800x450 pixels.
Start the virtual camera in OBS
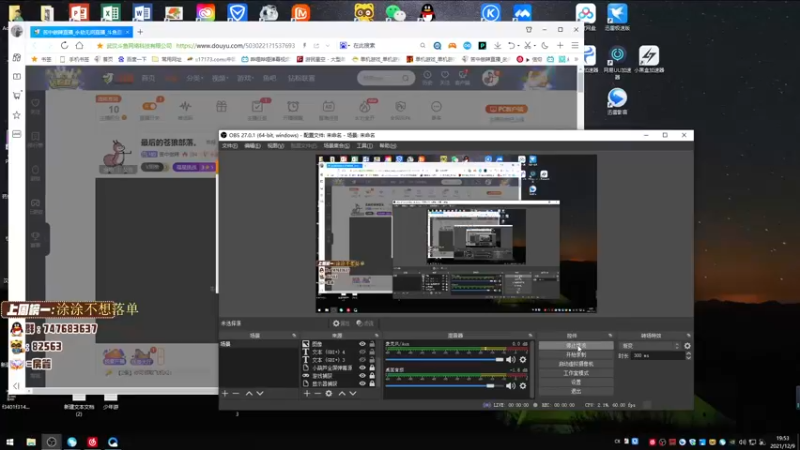click(x=576, y=364)
